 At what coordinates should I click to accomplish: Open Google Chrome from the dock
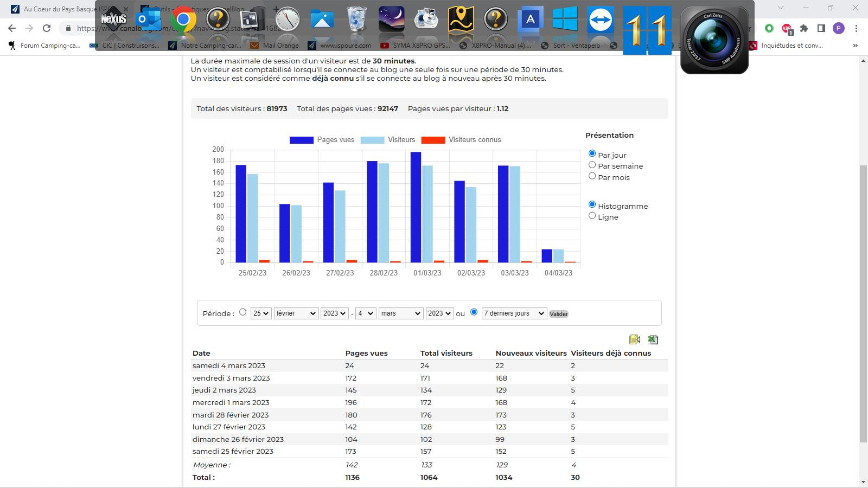coord(183,20)
